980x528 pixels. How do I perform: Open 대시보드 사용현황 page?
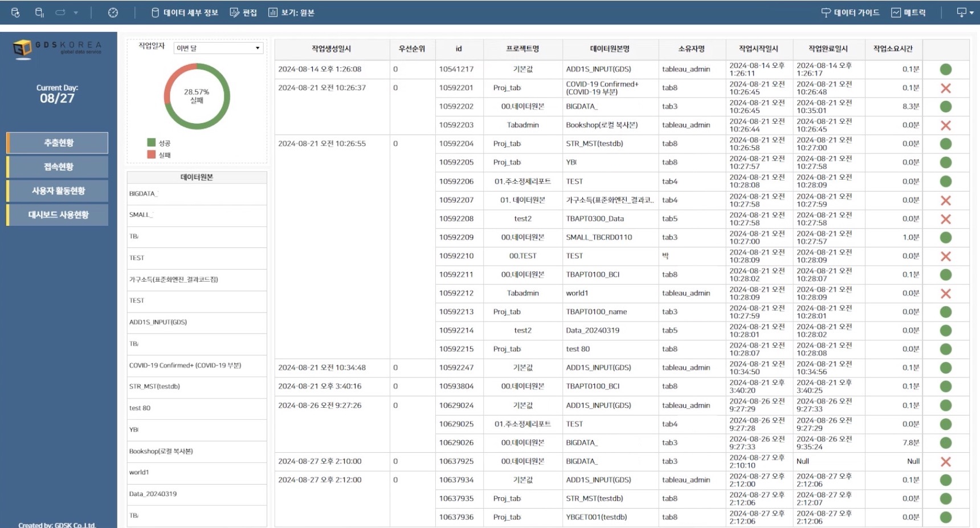58,214
